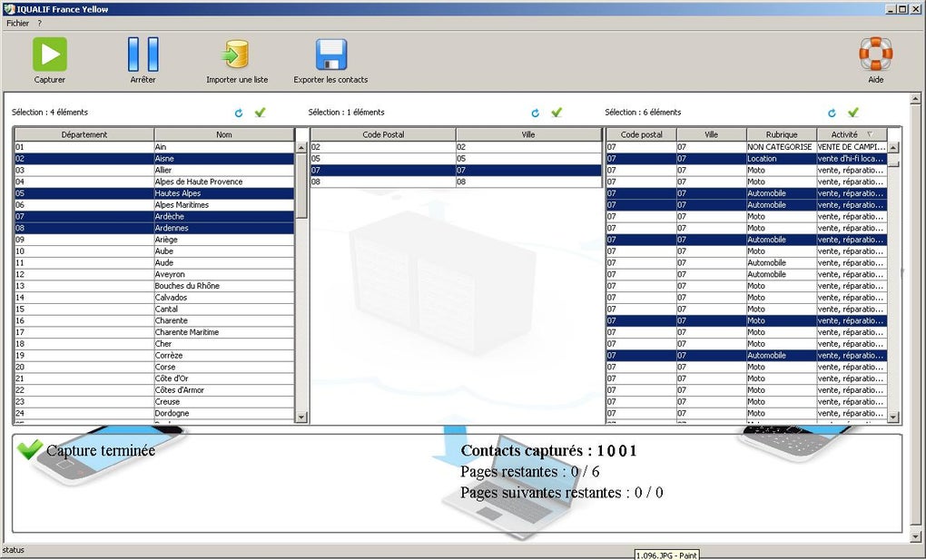The height and width of the screenshot is (560, 926).
Task: Open Importer une liste database icon
Action: click(x=236, y=54)
